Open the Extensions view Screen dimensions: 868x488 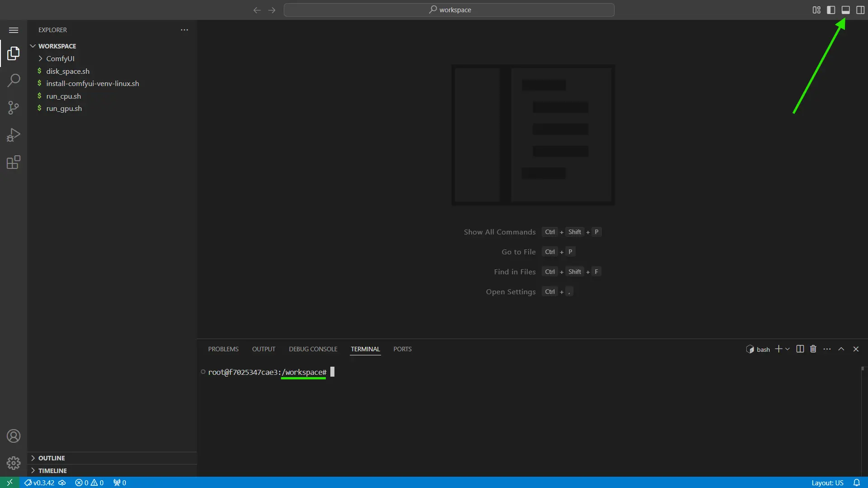pyautogui.click(x=14, y=162)
